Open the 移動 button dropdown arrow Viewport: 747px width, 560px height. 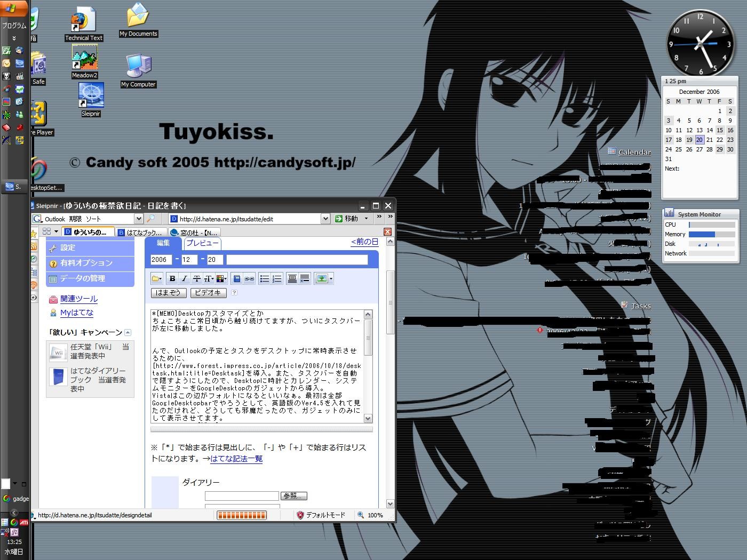coord(366,219)
